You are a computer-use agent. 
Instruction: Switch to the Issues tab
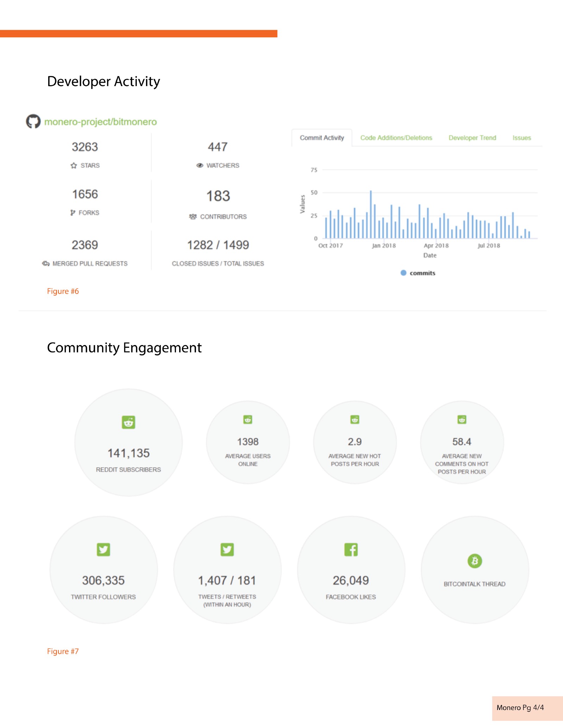pos(522,138)
